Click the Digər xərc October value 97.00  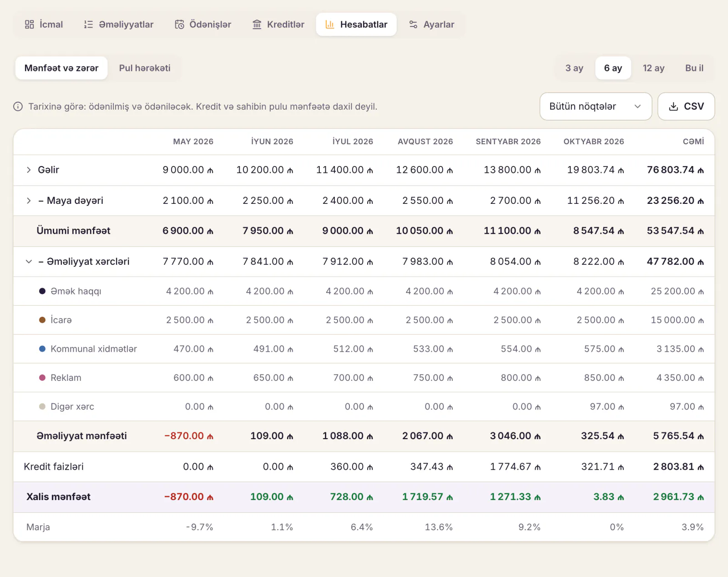coord(607,407)
